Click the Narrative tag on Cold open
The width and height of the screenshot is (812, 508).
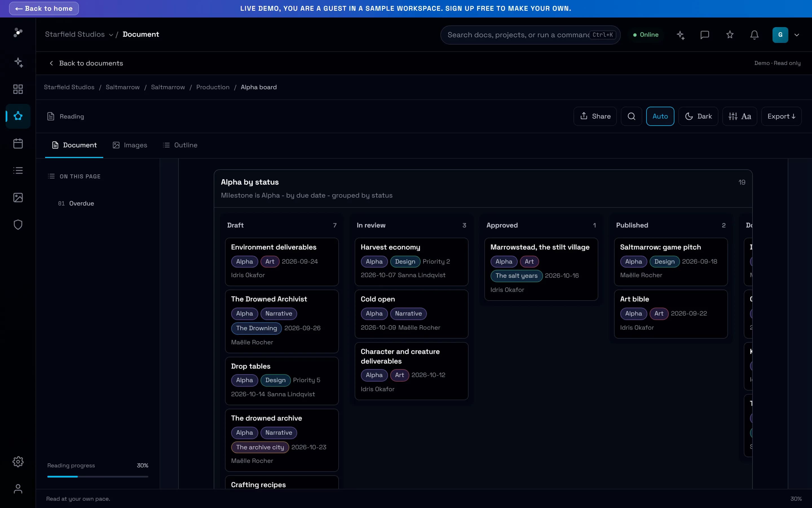click(408, 314)
